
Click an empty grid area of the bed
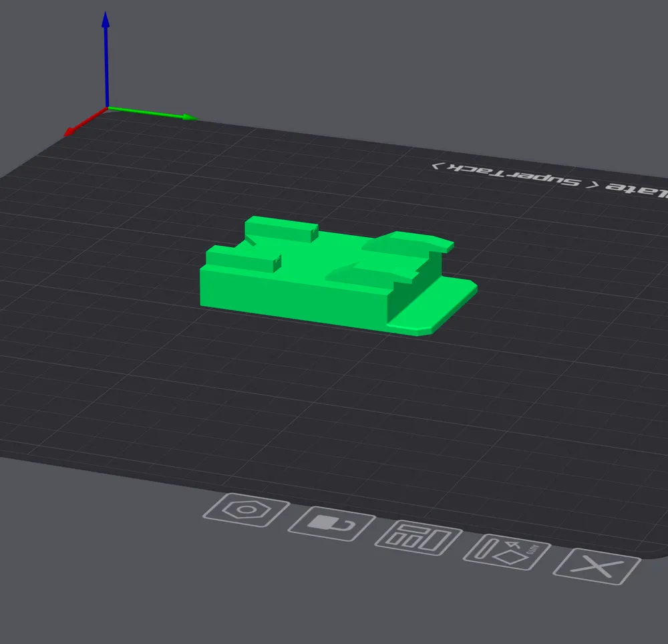click(x=200, y=401)
